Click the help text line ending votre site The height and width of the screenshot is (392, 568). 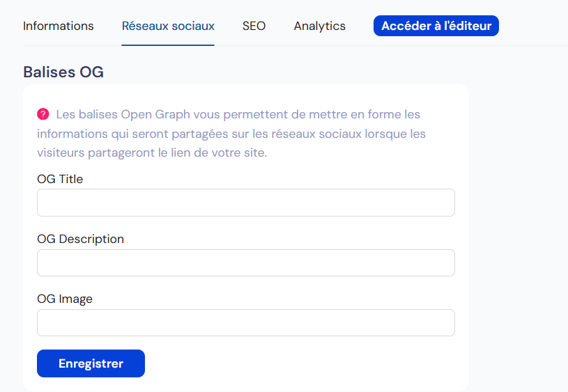(x=152, y=152)
